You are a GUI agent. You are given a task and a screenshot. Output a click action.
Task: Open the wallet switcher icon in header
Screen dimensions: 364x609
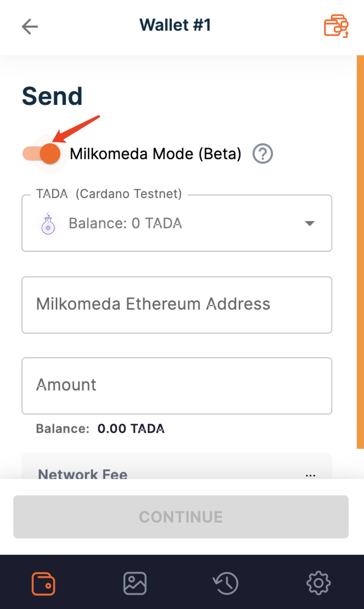coord(336,26)
